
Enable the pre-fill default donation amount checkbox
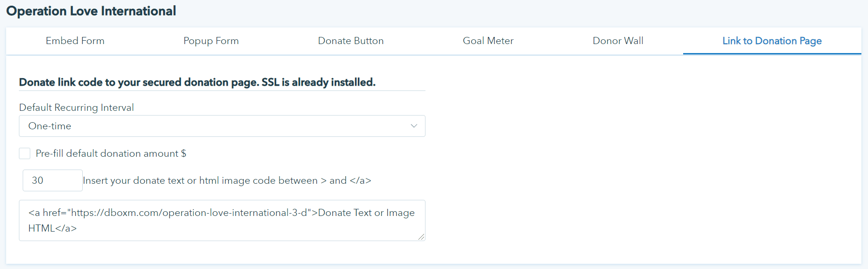25,153
